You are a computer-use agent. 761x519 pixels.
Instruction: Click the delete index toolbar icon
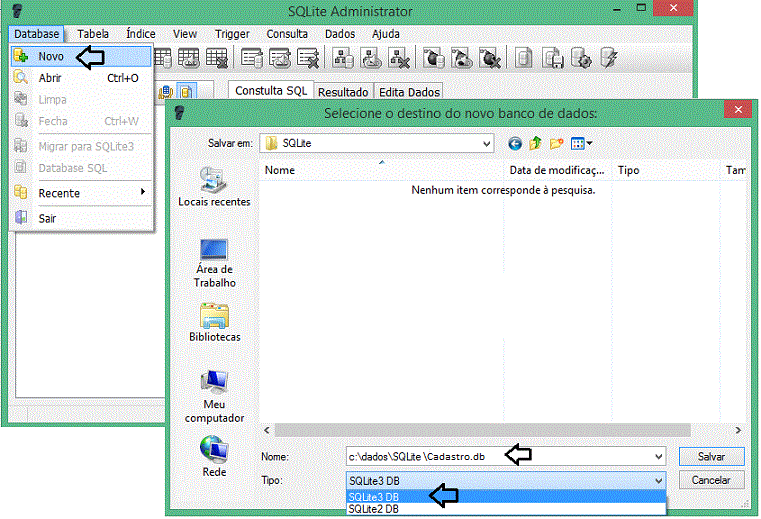[x=308, y=58]
